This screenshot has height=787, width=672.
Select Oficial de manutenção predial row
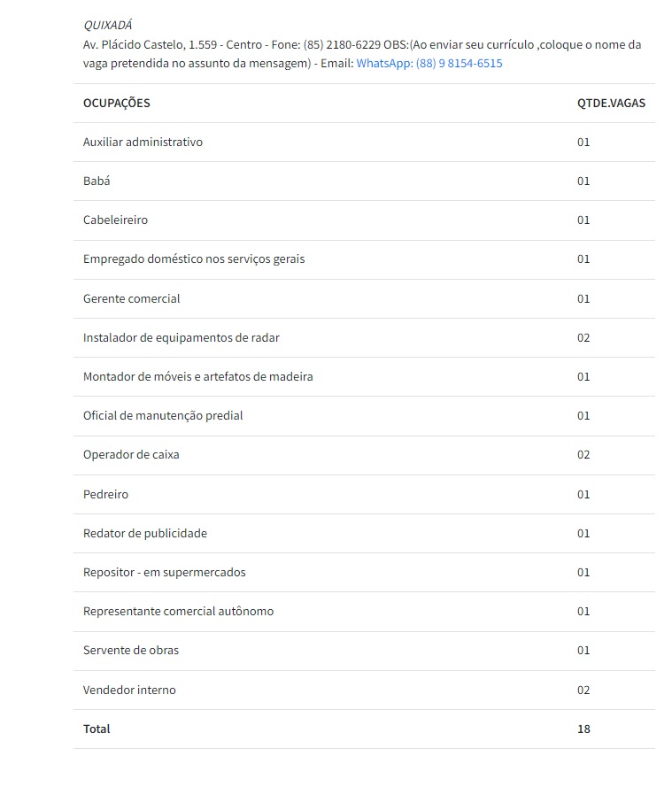[x=163, y=415]
